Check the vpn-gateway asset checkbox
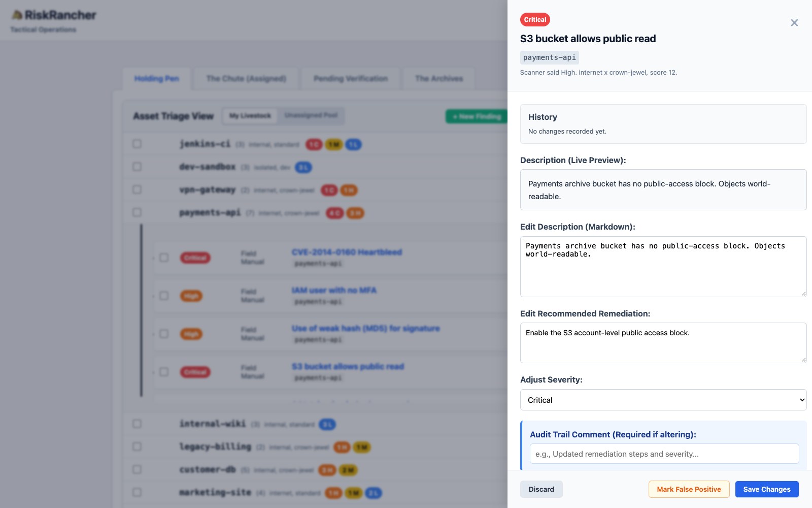Image resolution: width=812 pixels, height=508 pixels. coord(137,189)
